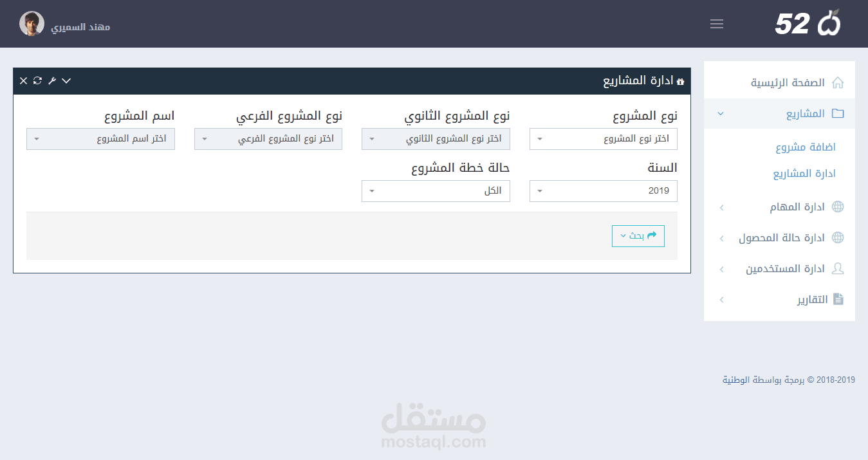Open اختر اسم المشروع dropdown
Image resolution: width=868 pixels, height=460 pixels.
pyautogui.click(x=100, y=139)
